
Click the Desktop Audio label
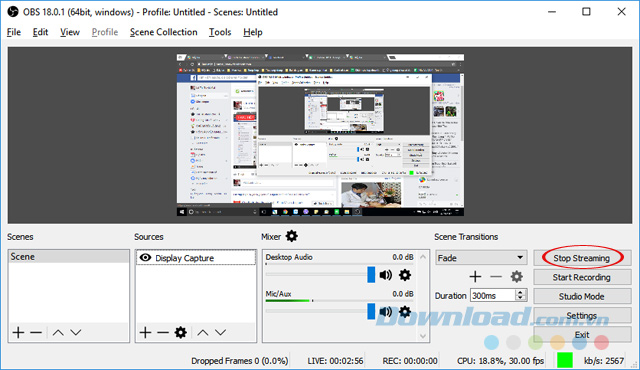click(x=289, y=257)
